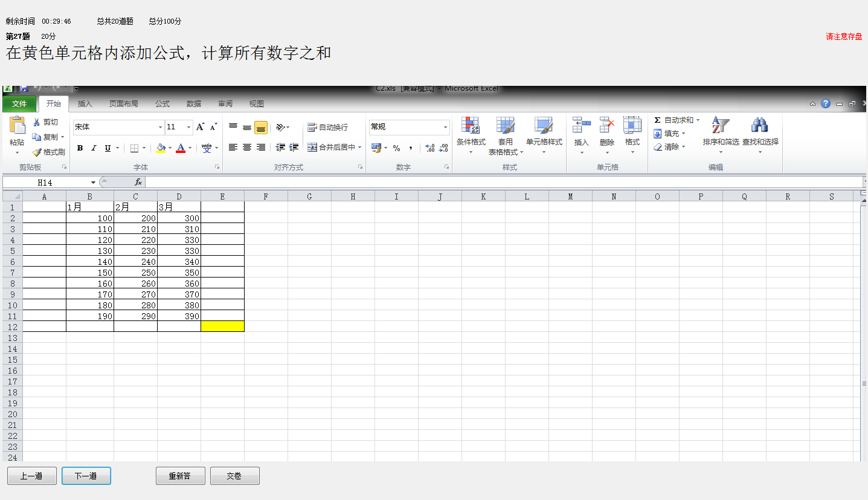868x500 pixels.
Task: Increase indent in alignment group
Action: (294, 148)
